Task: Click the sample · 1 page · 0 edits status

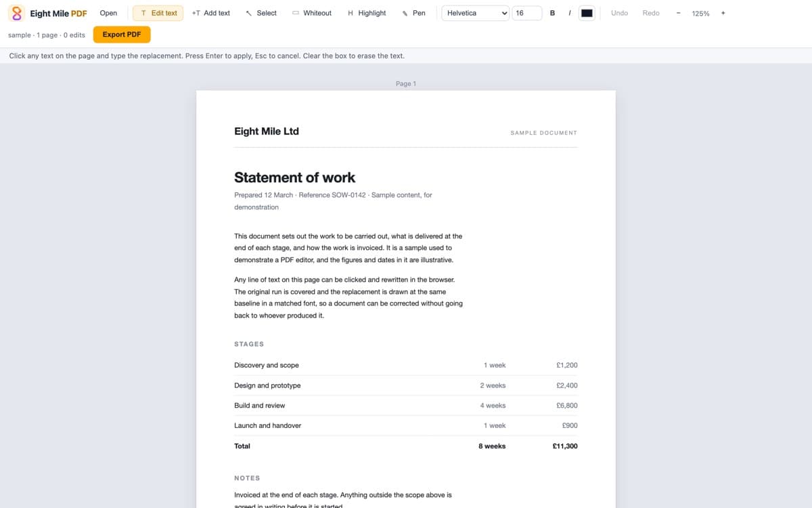Action: tap(47, 35)
